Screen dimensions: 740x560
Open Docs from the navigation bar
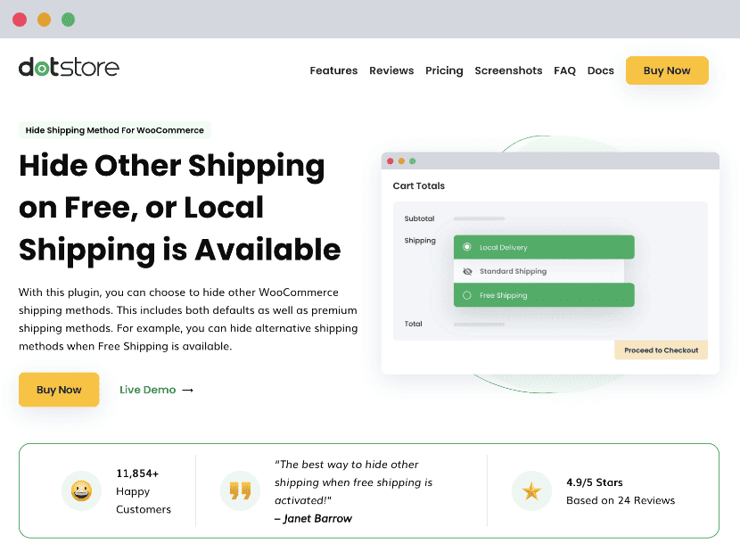click(x=600, y=70)
